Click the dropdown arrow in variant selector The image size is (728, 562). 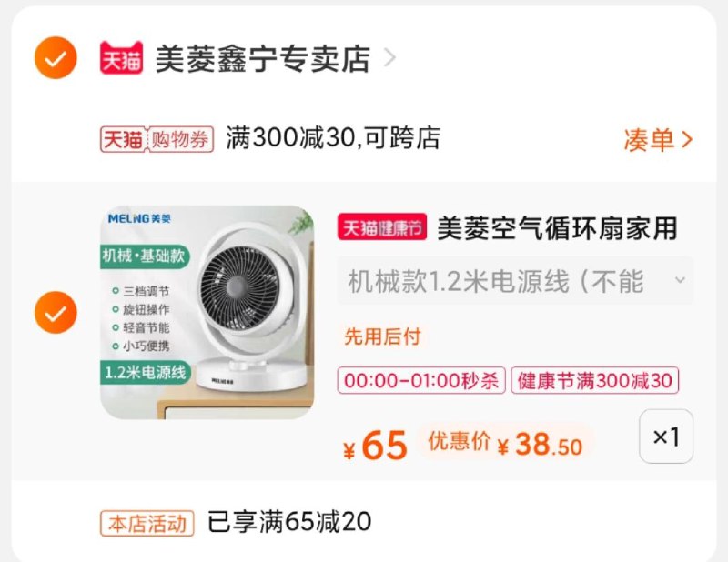pyautogui.click(x=680, y=280)
